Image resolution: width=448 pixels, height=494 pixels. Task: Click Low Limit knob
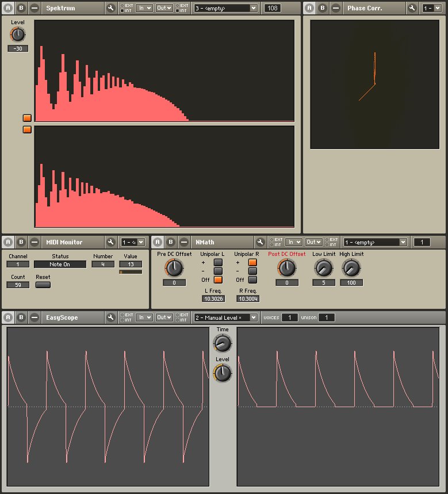(x=324, y=268)
